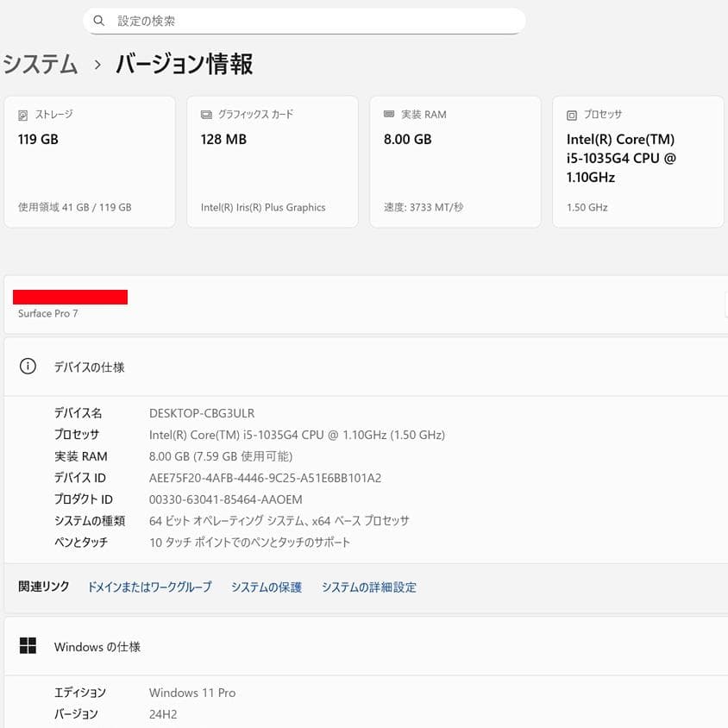Click the ストレージ (Storage) card icon
This screenshot has width=728, height=728.
pyautogui.click(x=25, y=114)
